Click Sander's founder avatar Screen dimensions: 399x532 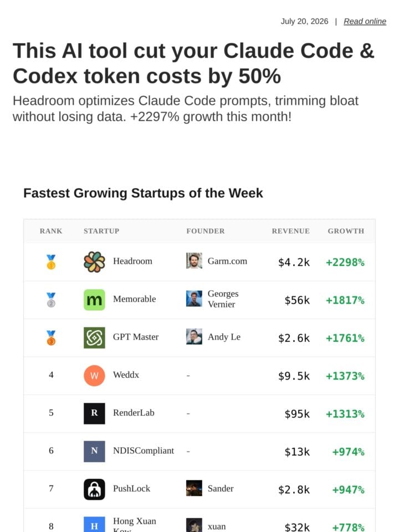point(194,488)
